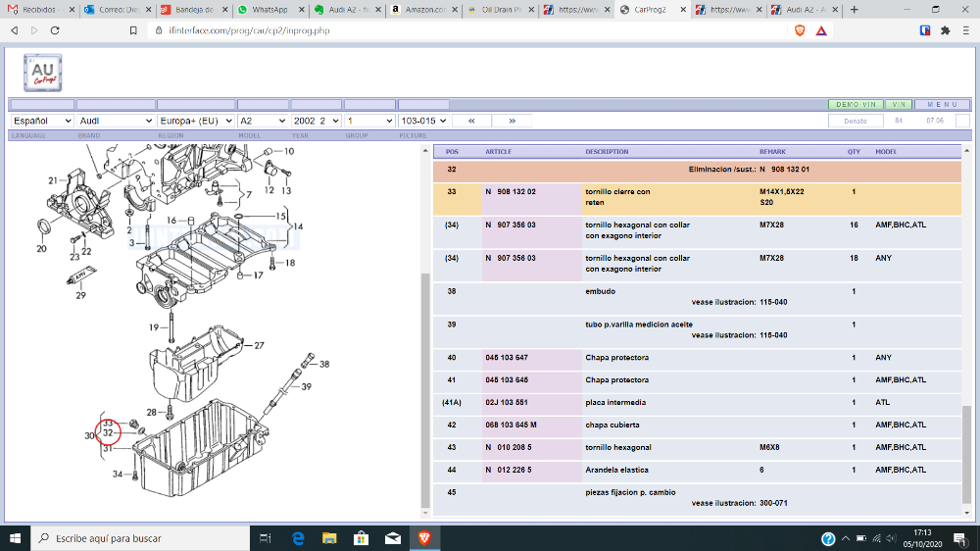Open the Europa+ (EU) region dropdown
Viewport: 980px width, 551px height.
pos(196,121)
